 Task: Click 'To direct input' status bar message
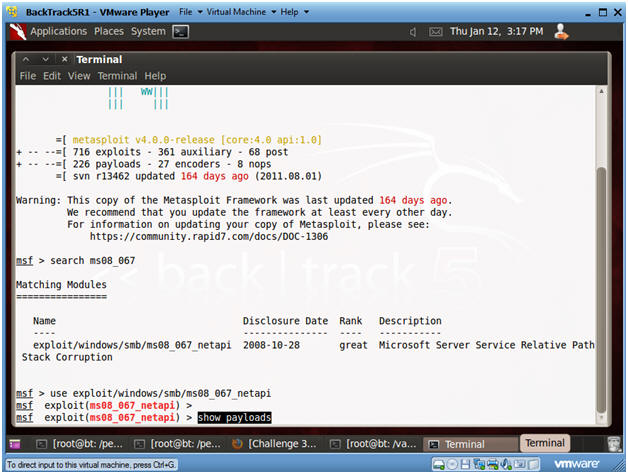(x=91, y=465)
